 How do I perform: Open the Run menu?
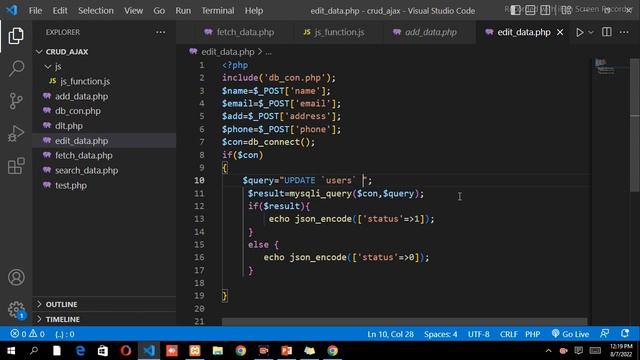coord(183,11)
